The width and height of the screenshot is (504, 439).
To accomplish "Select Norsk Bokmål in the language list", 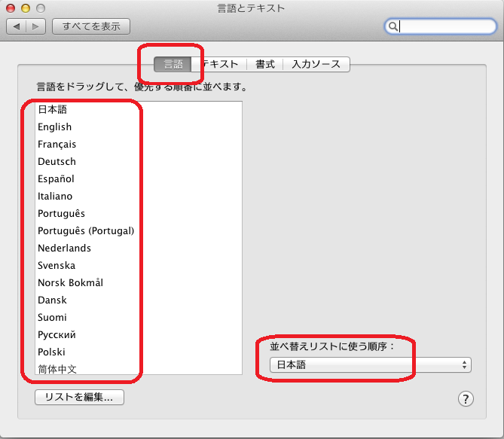I will [x=139, y=283].
